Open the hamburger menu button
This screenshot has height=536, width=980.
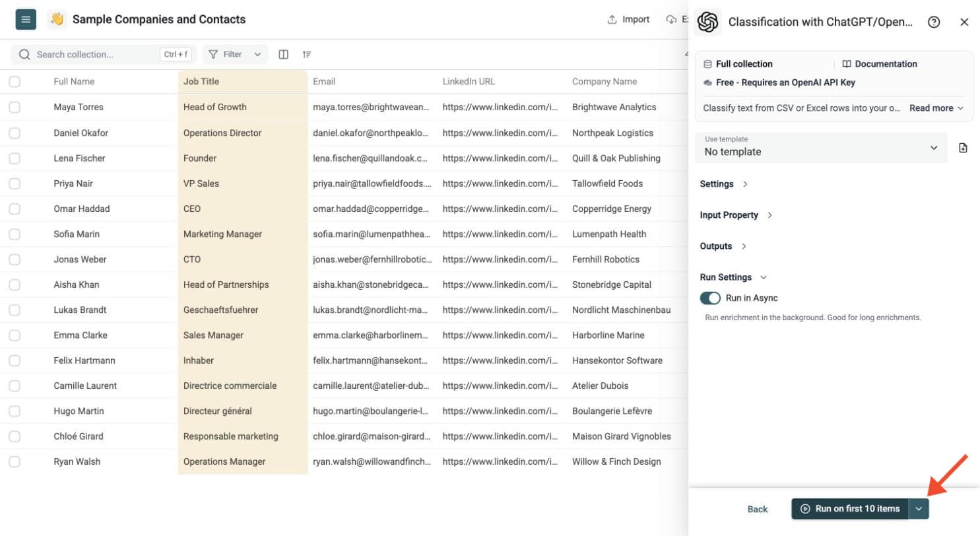coord(26,20)
